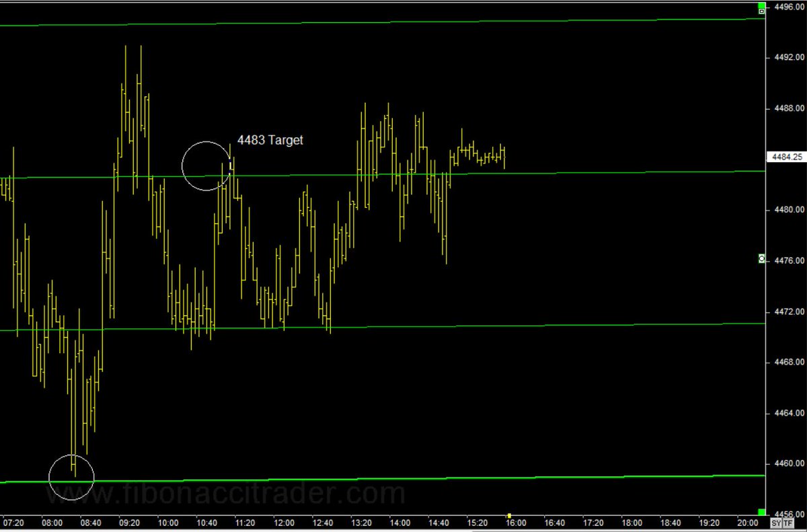Image resolution: width=807 pixels, height=532 pixels.
Task: Click the 4488.00 price axis label
Action: click(x=789, y=108)
